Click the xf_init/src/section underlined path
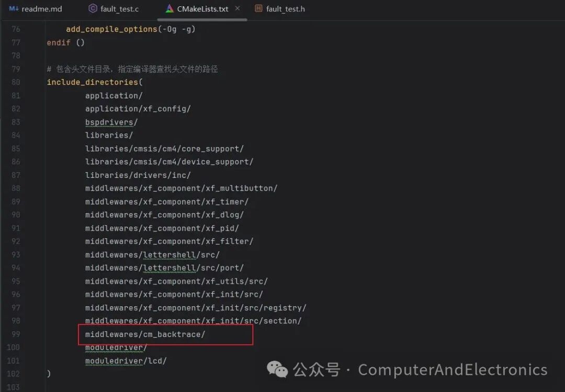The width and height of the screenshot is (565, 392). 194,320
